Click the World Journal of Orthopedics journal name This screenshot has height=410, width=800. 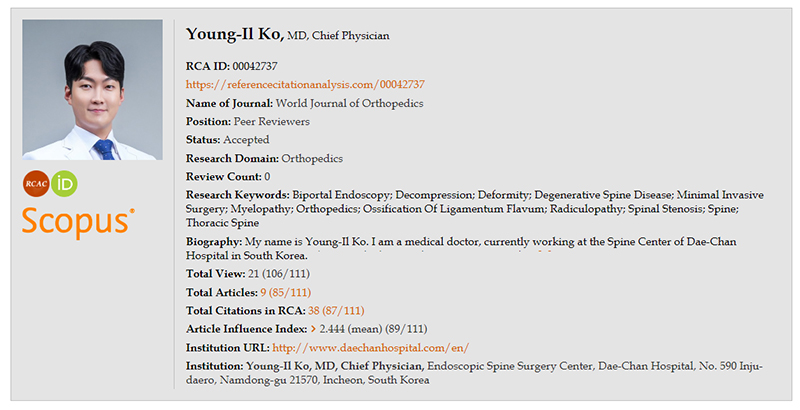click(349, 103)
